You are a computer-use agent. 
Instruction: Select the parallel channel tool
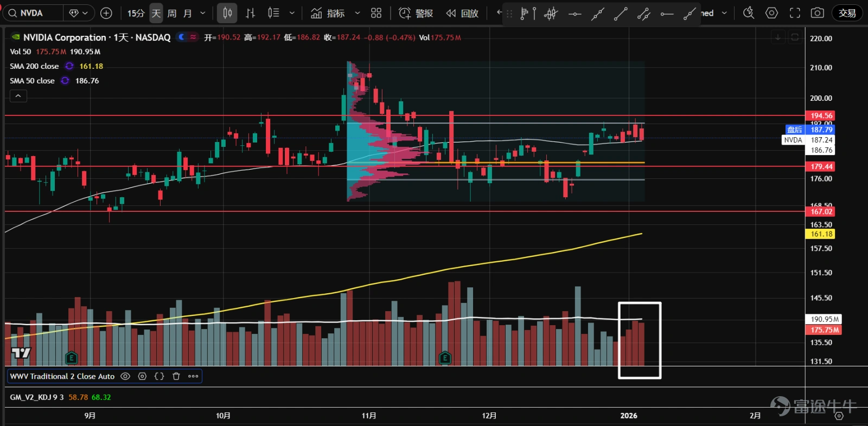point(644,14)
